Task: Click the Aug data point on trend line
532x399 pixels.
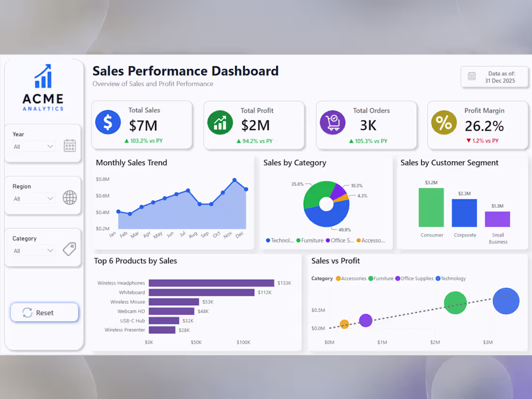Action: pyautogui.click(x=199, y=204)
